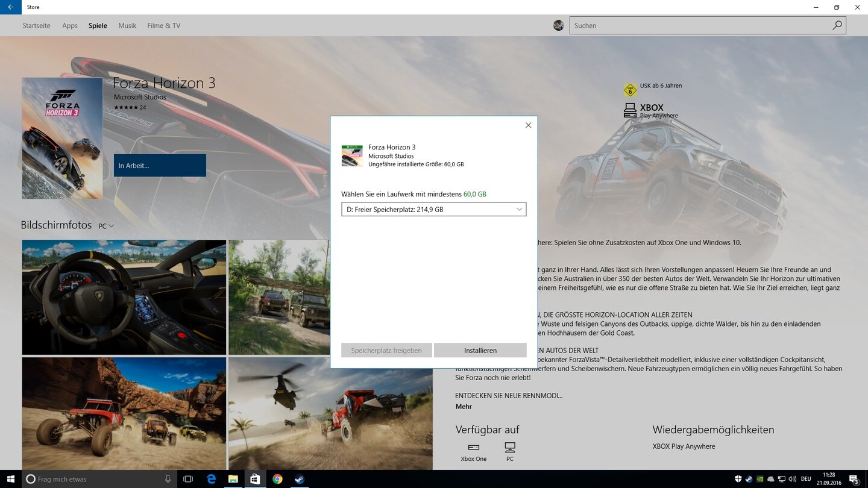Launch Microsoft Edge from taskbar
868x488 pixels.
point(211,479)
